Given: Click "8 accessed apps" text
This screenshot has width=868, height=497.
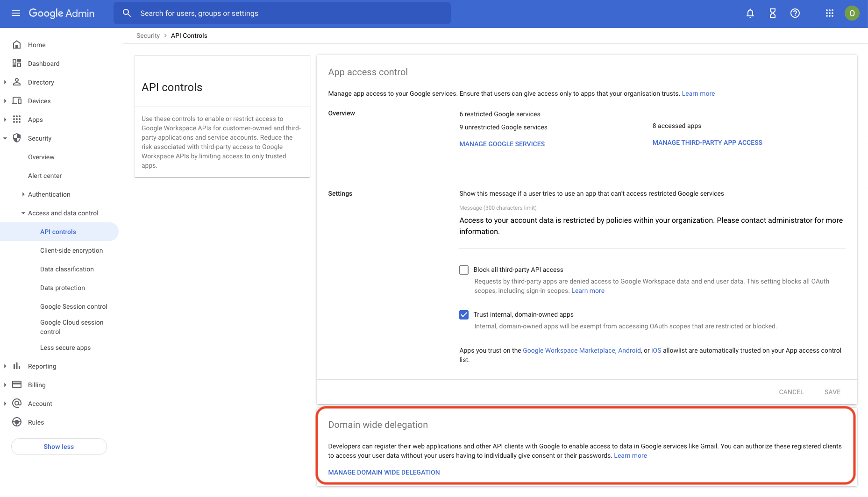Looking at the screenshot, I should [x=677, y=126].
